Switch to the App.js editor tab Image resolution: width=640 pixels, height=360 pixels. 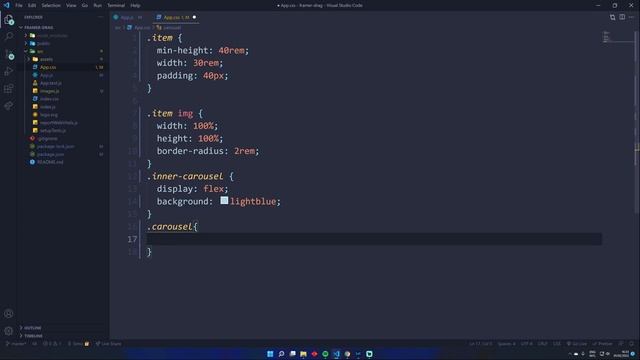[x=127, y=17]
